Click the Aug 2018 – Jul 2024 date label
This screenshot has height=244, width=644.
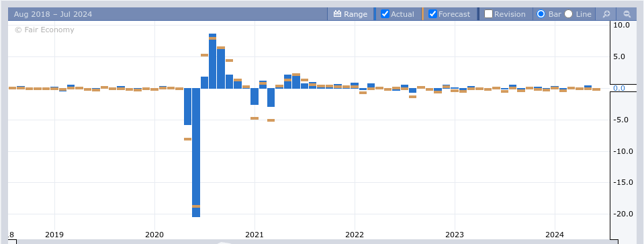point(53,14)
